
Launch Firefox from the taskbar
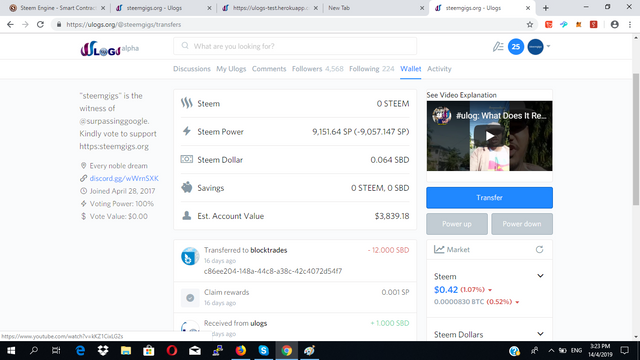pyautogui.click(x=241, y=351)
